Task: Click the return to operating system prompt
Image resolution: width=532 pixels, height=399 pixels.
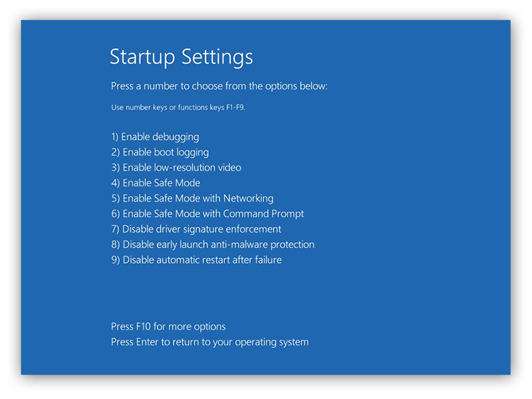Action: pyautogui.click(x=209, y=342)
